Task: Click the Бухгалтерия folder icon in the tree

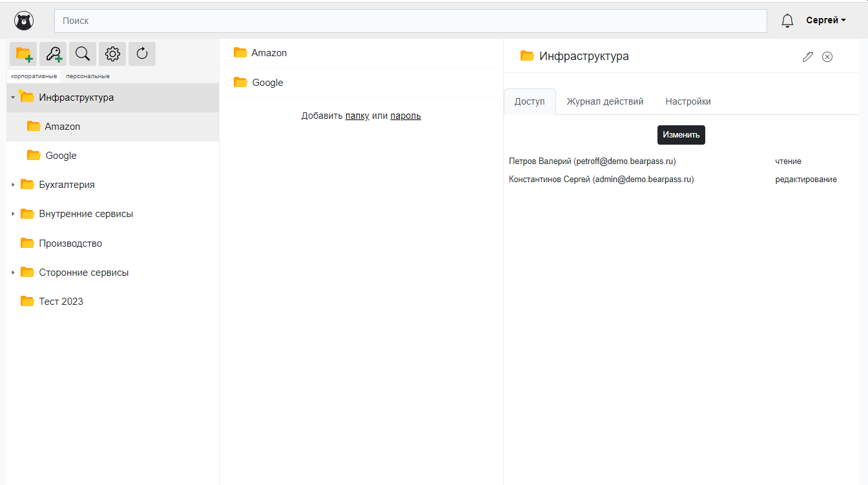Action: (27, 185)
